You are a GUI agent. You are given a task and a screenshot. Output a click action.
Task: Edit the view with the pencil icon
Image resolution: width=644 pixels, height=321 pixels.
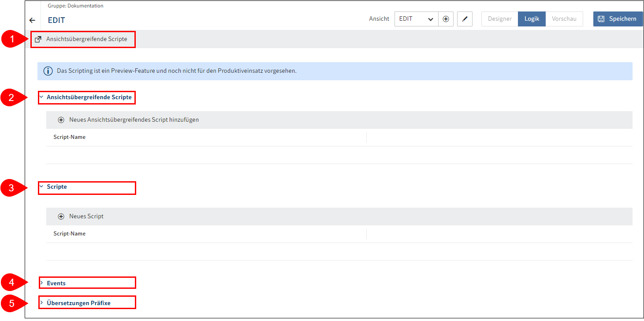(465, 19)
